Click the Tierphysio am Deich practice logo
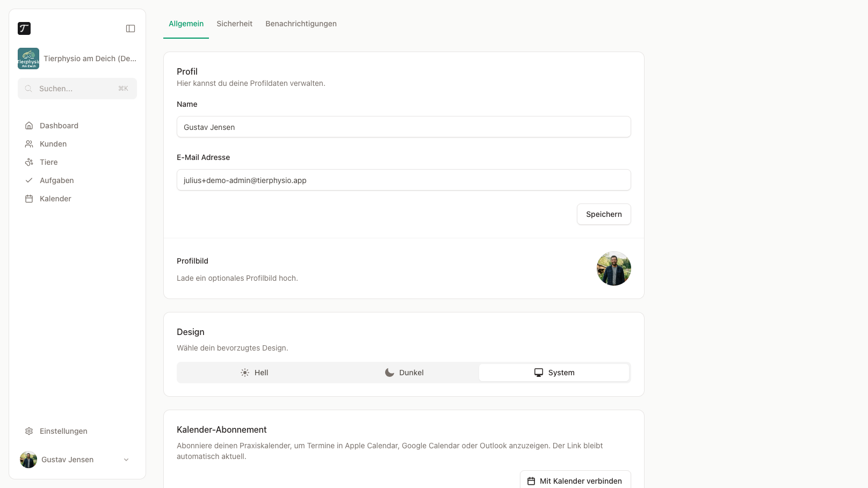Screen dimensions: 868x488 pos(28,59)
